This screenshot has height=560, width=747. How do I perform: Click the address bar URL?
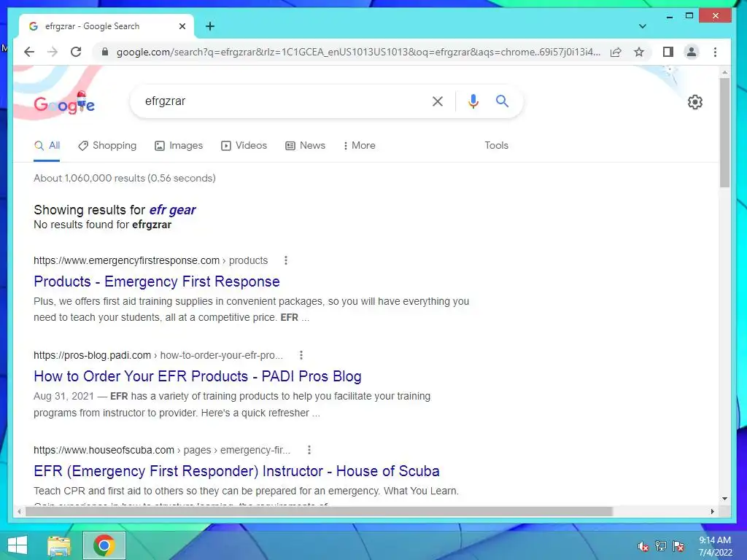point(358,52)
